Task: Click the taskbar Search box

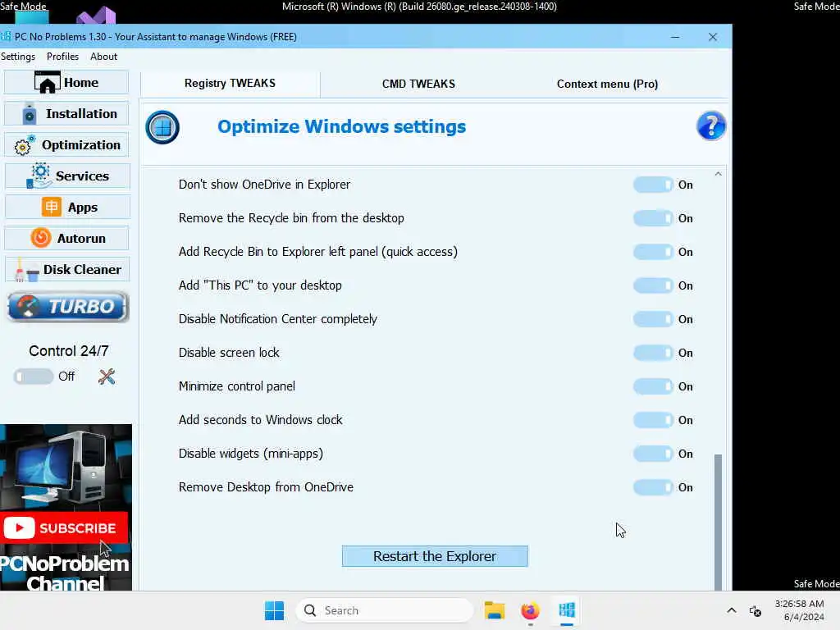Action: click(x=385, y=610)
